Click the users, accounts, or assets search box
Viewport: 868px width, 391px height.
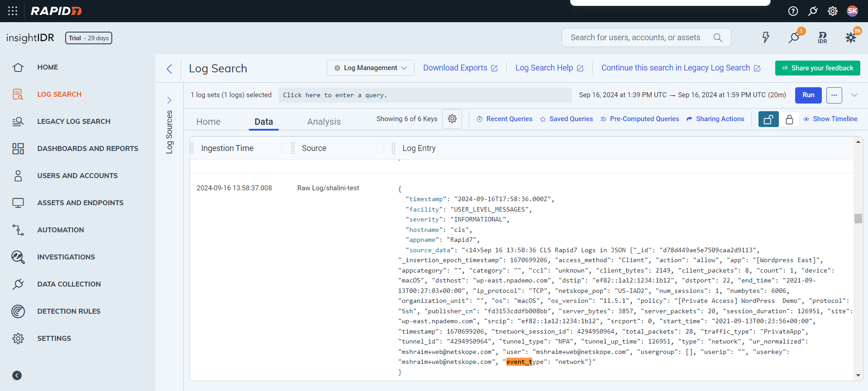point(646,38)
